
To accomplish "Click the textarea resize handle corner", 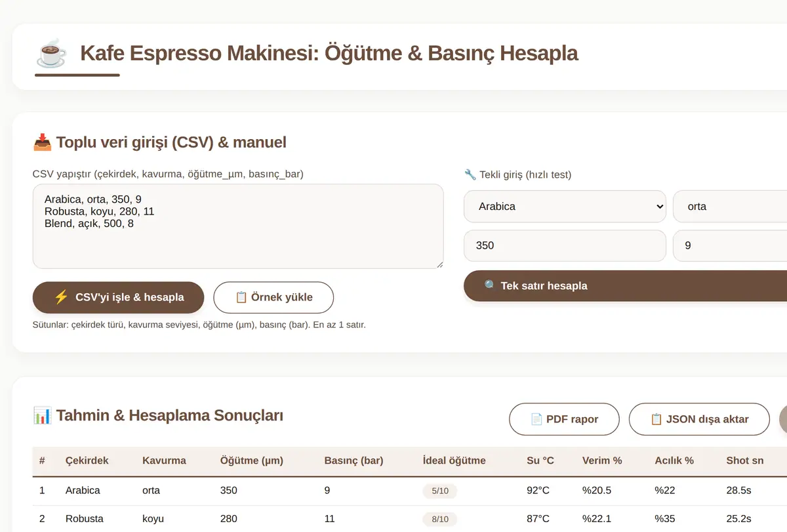I will (439, 264).
